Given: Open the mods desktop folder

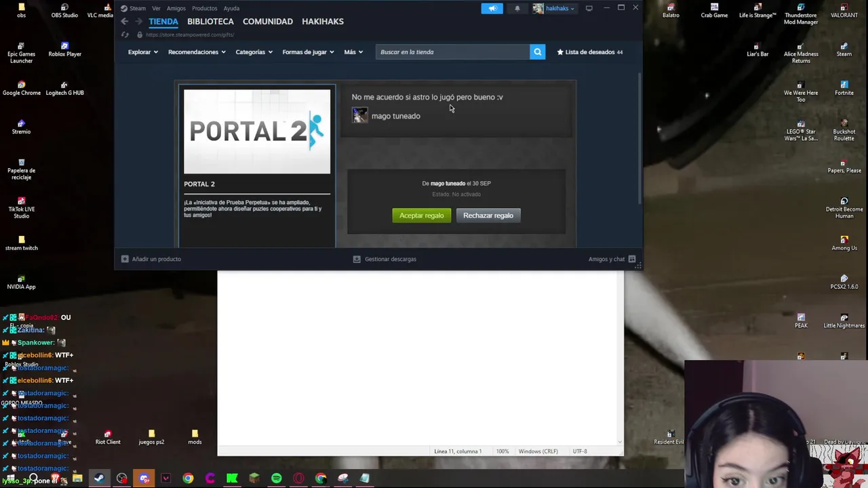Looking at the screenshot, I should pos(195,437).
